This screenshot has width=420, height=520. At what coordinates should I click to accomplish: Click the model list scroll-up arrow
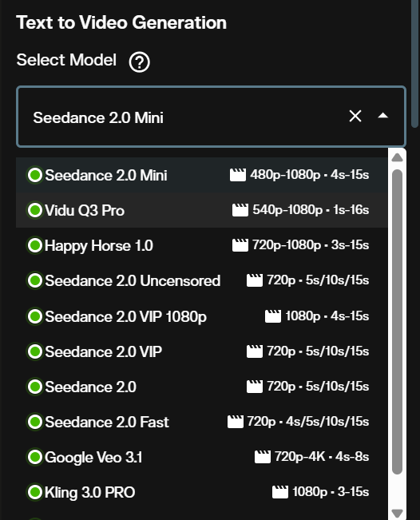[x=397, y=157]
